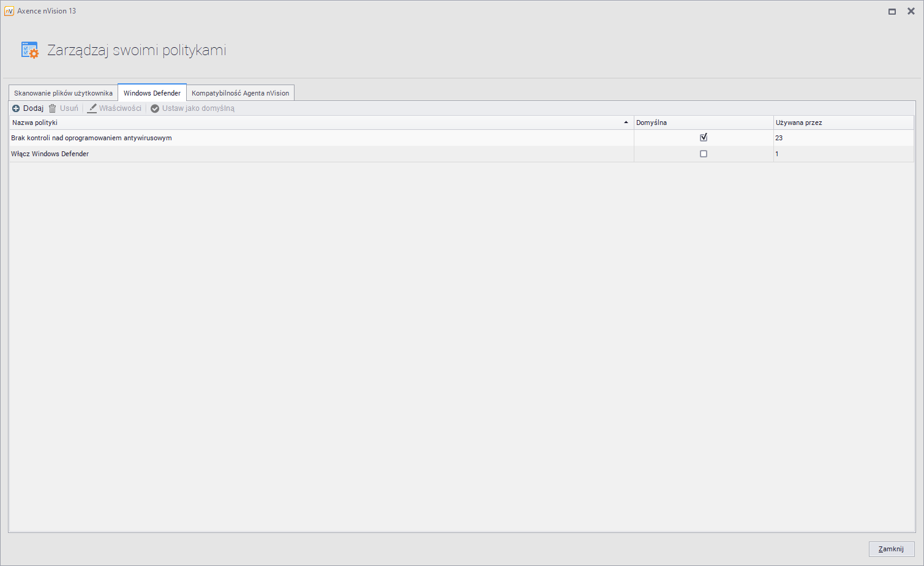
Task: Click the usage count 23 cell
Action: [x=779, y=138]
